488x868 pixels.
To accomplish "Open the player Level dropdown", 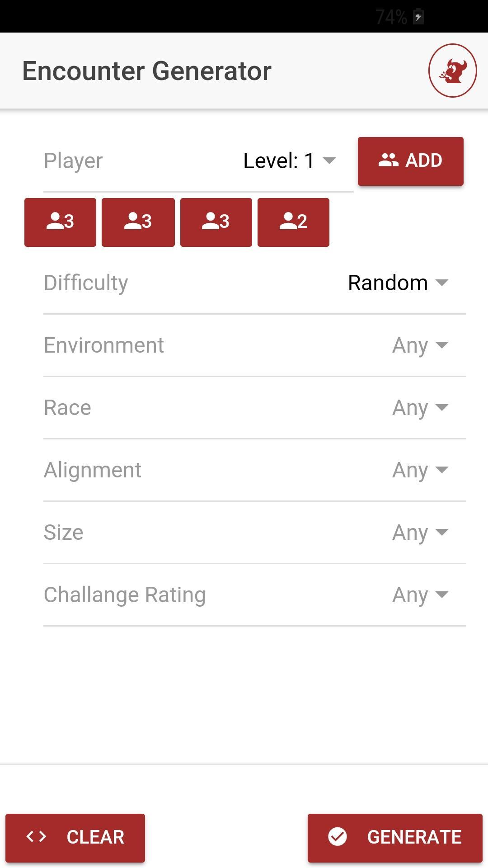I will 289,161.
